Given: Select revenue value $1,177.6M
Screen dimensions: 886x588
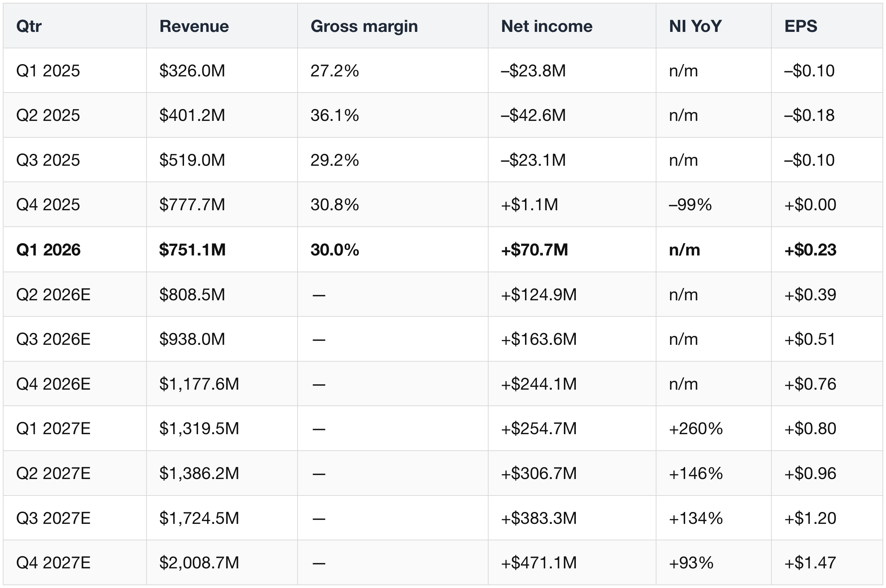Looking at the screenshot, I should click(x=199, y=384).
